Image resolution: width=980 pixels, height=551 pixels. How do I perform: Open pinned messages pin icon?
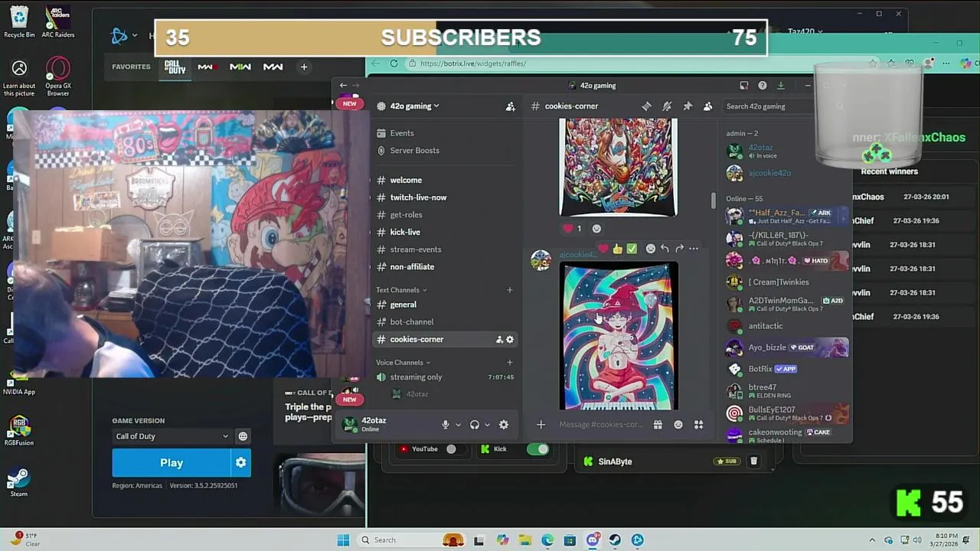[x=688, y=106]
